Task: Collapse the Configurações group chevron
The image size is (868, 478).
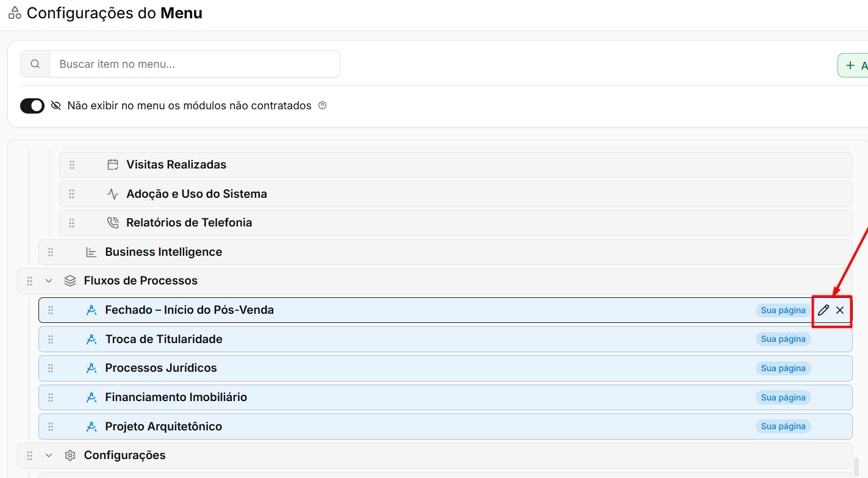Action: pos(49,455)
